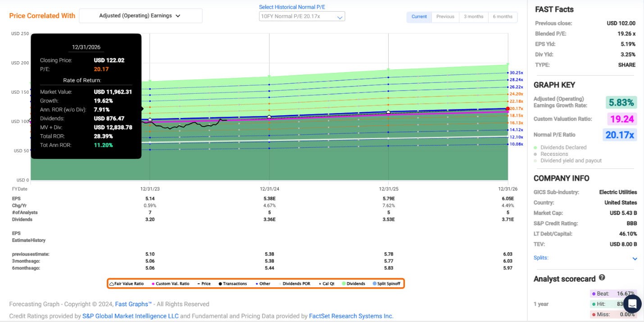Click the green Dividends legend circle
This screenshot has width=644, height=322.
(343, 284)
